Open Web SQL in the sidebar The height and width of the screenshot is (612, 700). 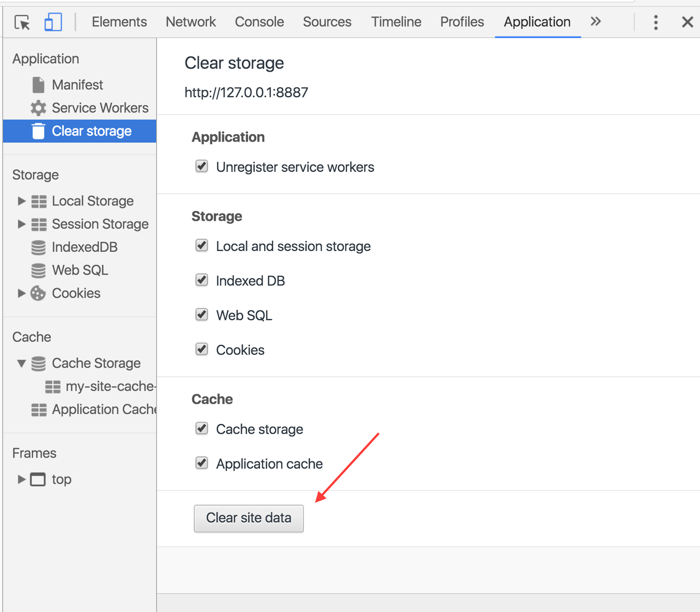[80, 270]
